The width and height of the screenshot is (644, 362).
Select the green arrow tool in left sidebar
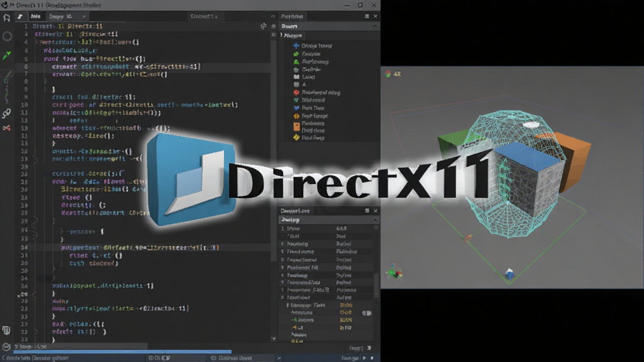pos(7,55)
